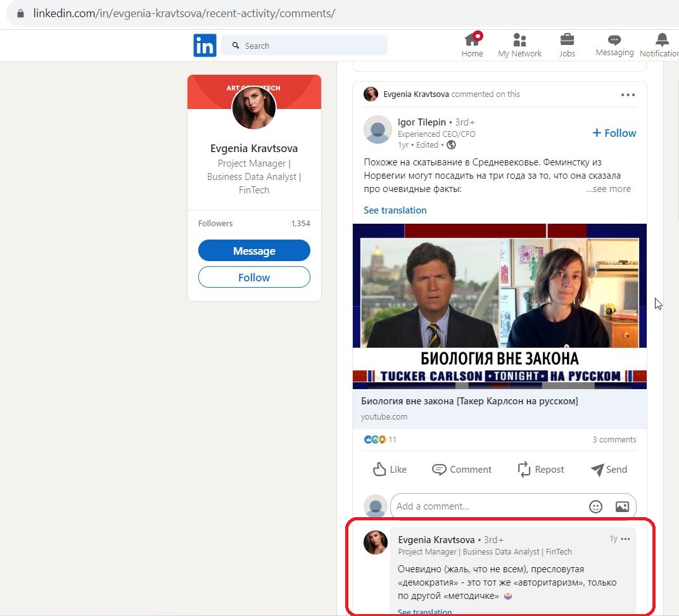Click Evgenia Kravtsova name in activity header

pyautogui.click(x=416, y=94)
